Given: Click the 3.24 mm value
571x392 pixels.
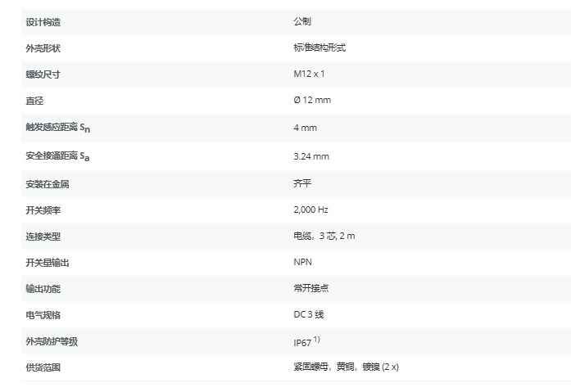Looking at the screenshot, I should pyautogui.click(x=310, y=155).
